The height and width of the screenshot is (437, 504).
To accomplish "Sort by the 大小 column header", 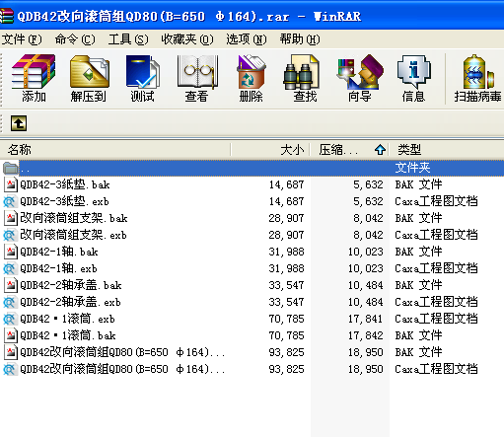I will [270, 150].
